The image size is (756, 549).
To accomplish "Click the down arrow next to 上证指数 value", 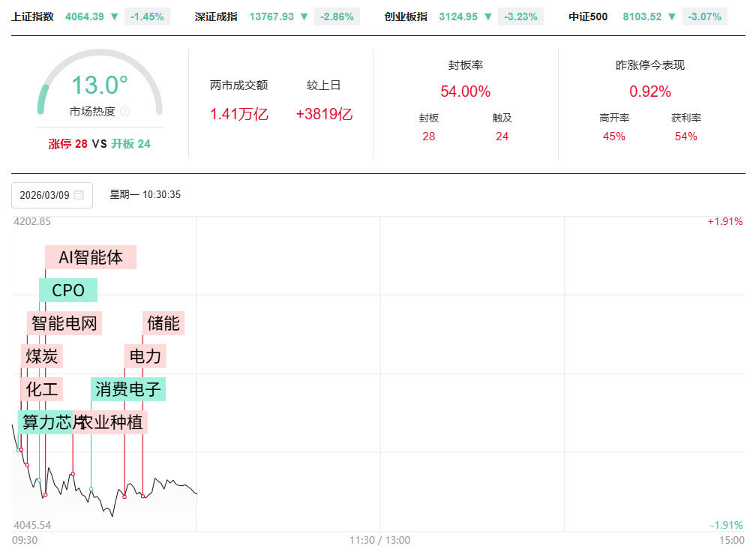I will point(114,16).
